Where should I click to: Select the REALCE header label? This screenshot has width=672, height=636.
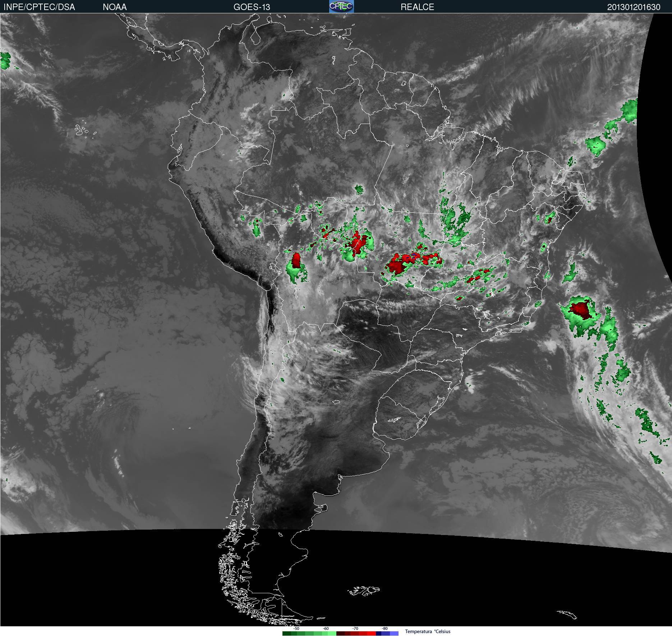[417, 7]
